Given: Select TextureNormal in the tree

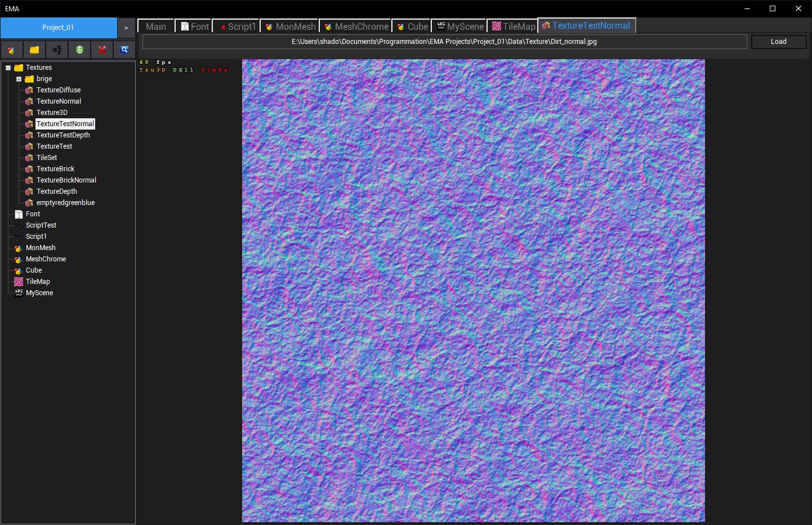Looking at the screenshot, I should pyautogui.click(x=59, y=101).
